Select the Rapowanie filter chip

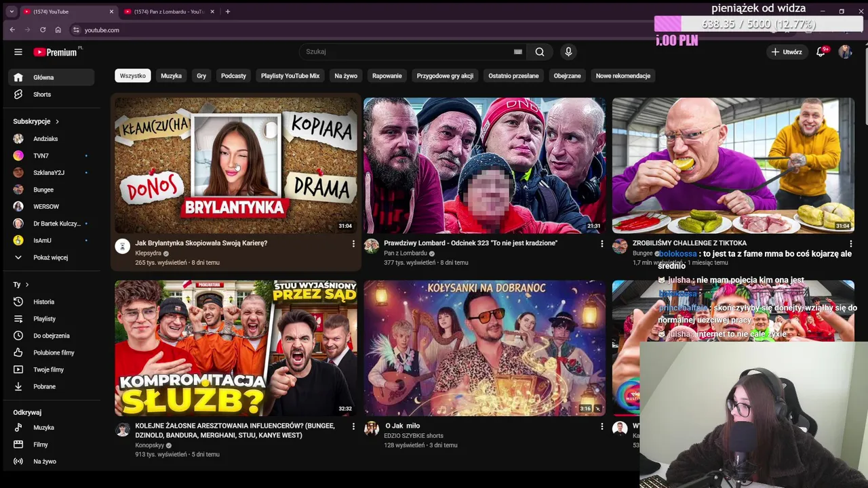[387, 76]
